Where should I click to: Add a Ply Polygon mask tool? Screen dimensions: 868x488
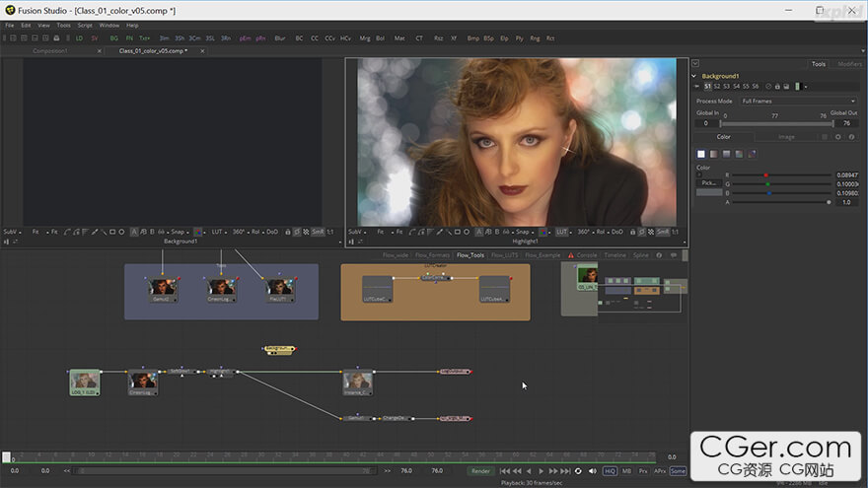(x=519, y=38)
